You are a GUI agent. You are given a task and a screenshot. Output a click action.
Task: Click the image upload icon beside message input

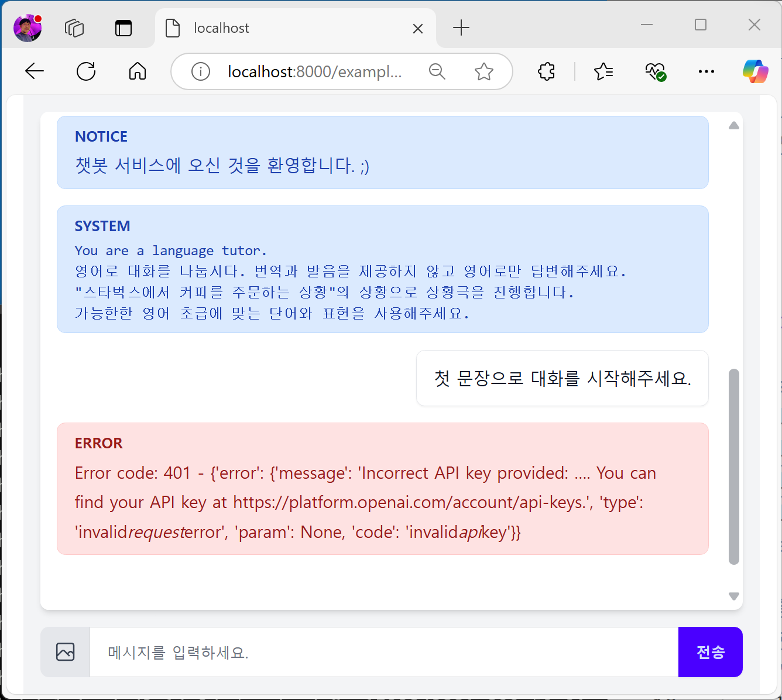[x=64, y=651]
